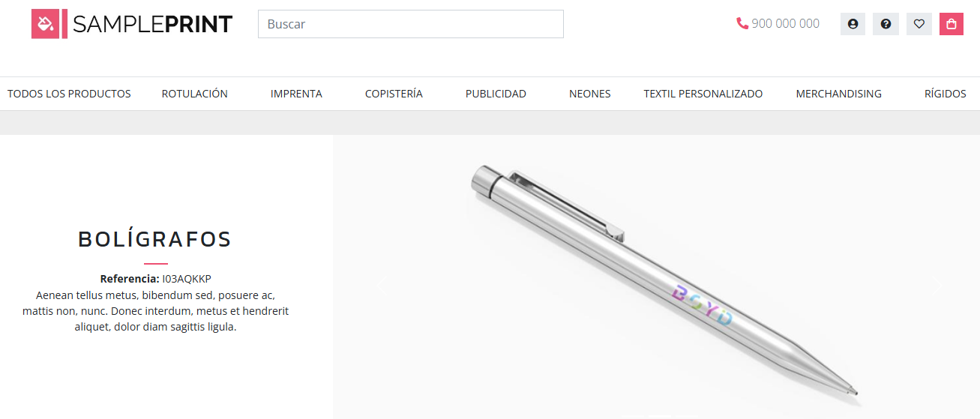
Task: Open the Neones category
Action: point(590,94)
